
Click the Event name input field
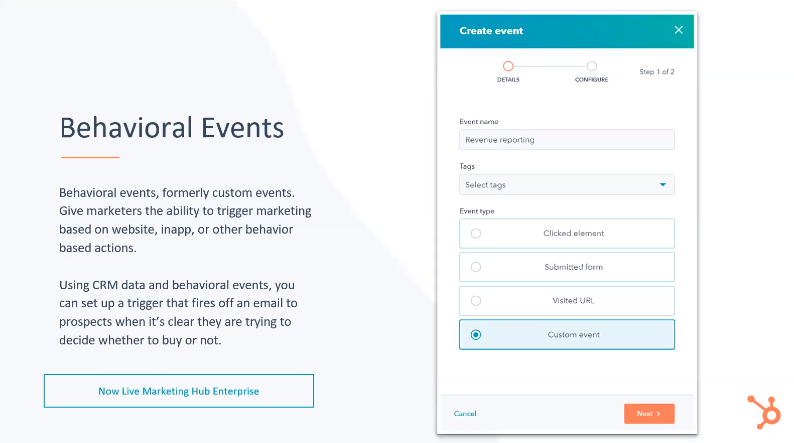(567, 140)
